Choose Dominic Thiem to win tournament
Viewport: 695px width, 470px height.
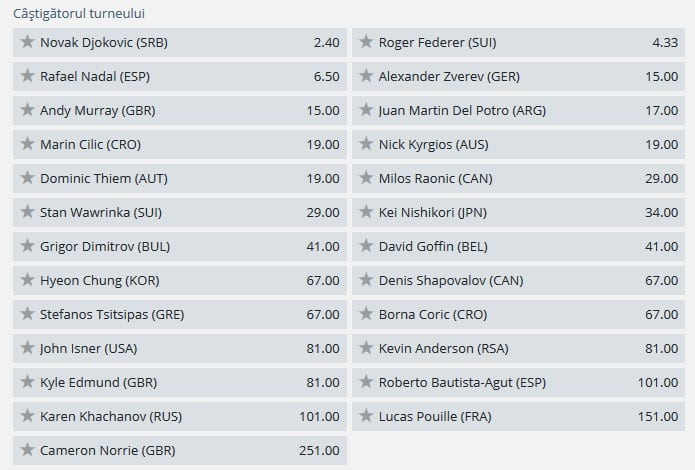point(181,178)
